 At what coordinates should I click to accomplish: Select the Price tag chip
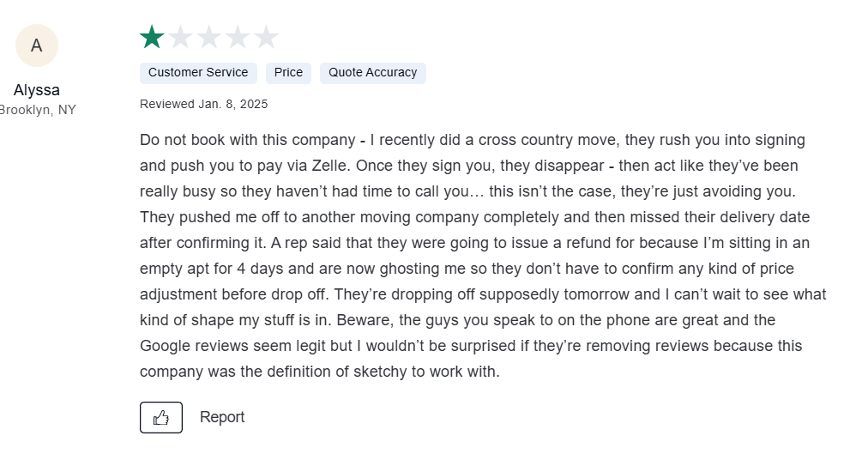pyautogui.click(x=288, y=73)
